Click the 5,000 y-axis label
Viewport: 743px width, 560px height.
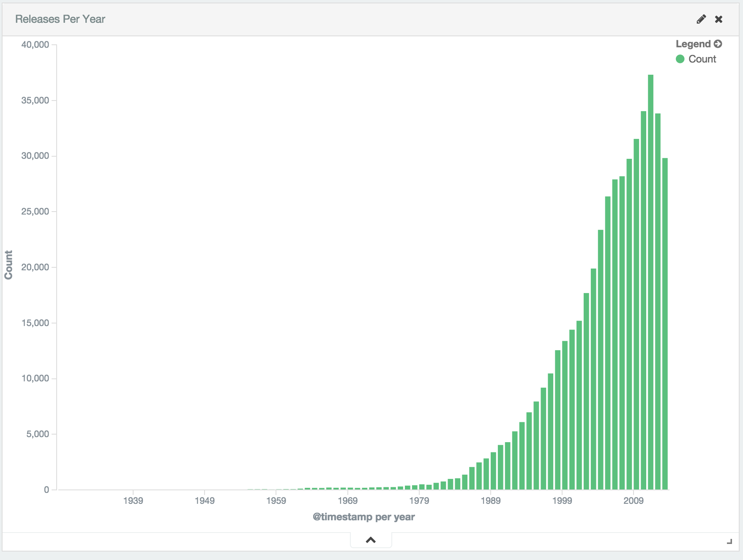[x=38, y=434]
